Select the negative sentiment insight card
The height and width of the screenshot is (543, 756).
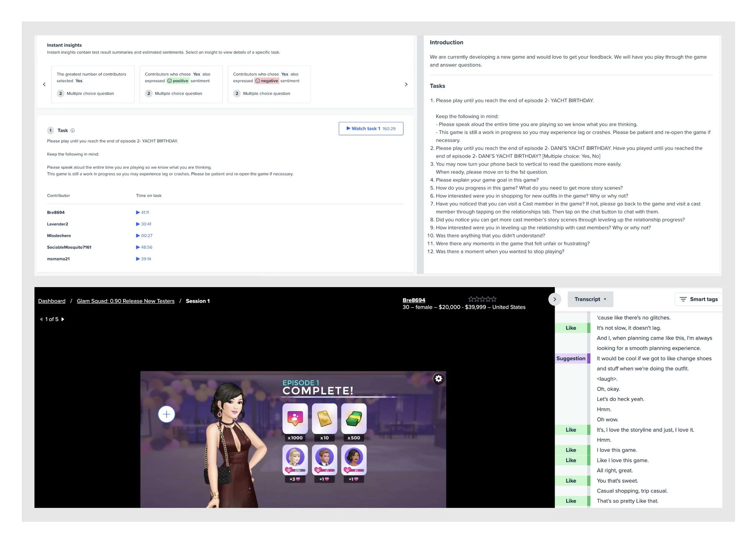269,84
